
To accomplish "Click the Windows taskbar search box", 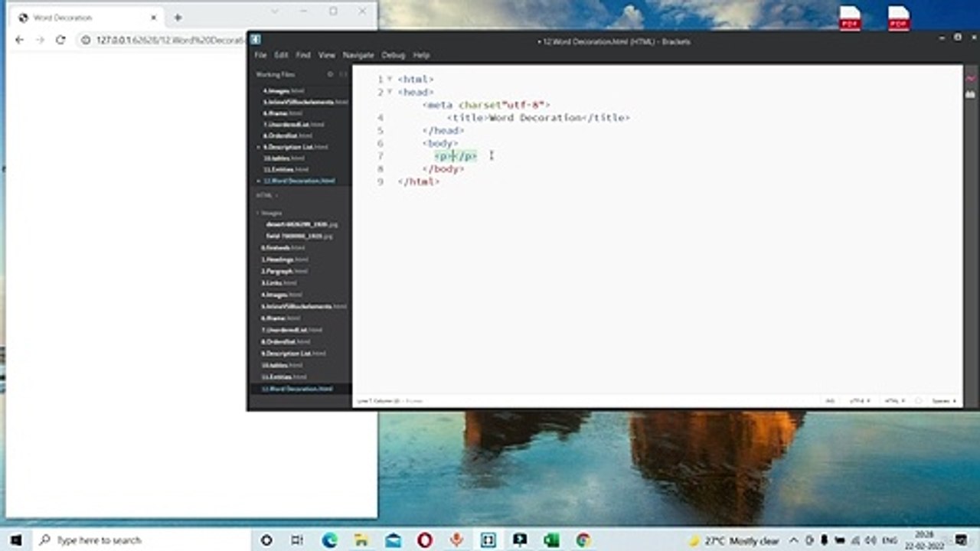I will tap(142, 540).
